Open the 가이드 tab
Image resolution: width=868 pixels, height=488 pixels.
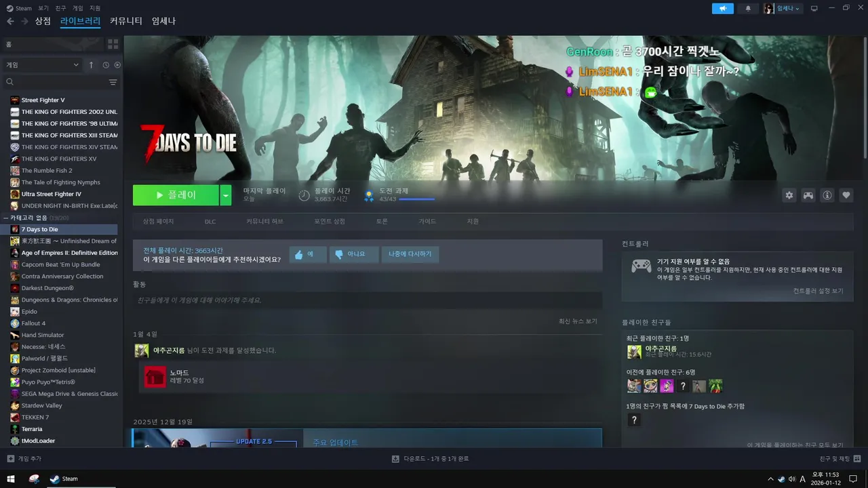tap(427, 222)
